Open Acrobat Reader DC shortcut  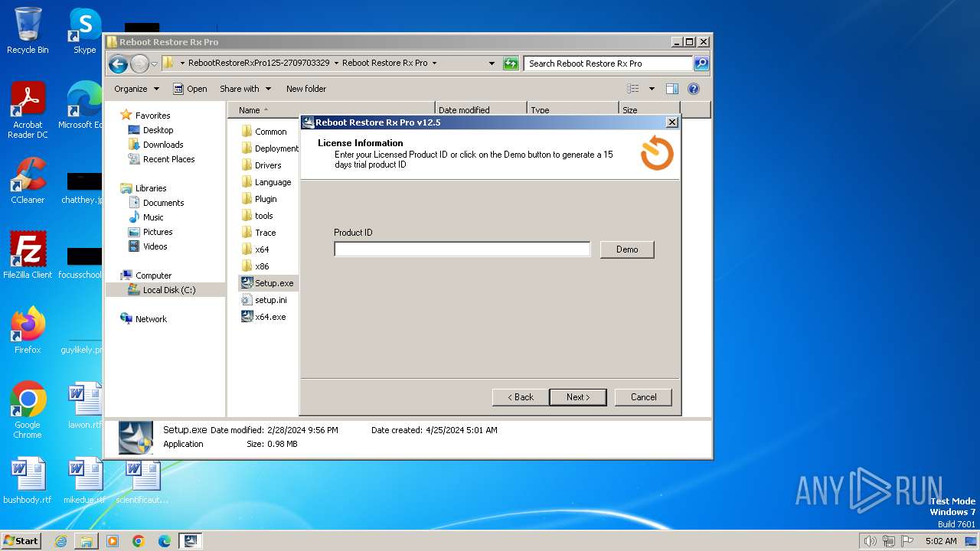(28, 110)
